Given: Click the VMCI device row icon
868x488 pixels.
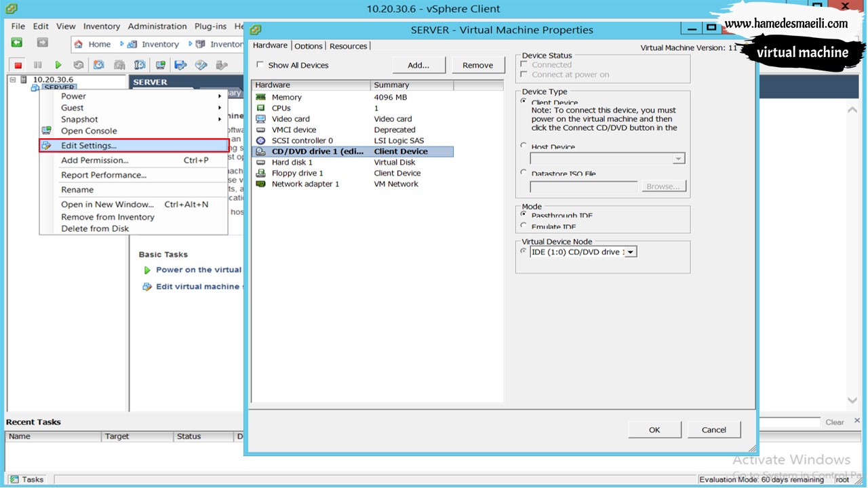Looking at the screenshot, I should 261,129.
